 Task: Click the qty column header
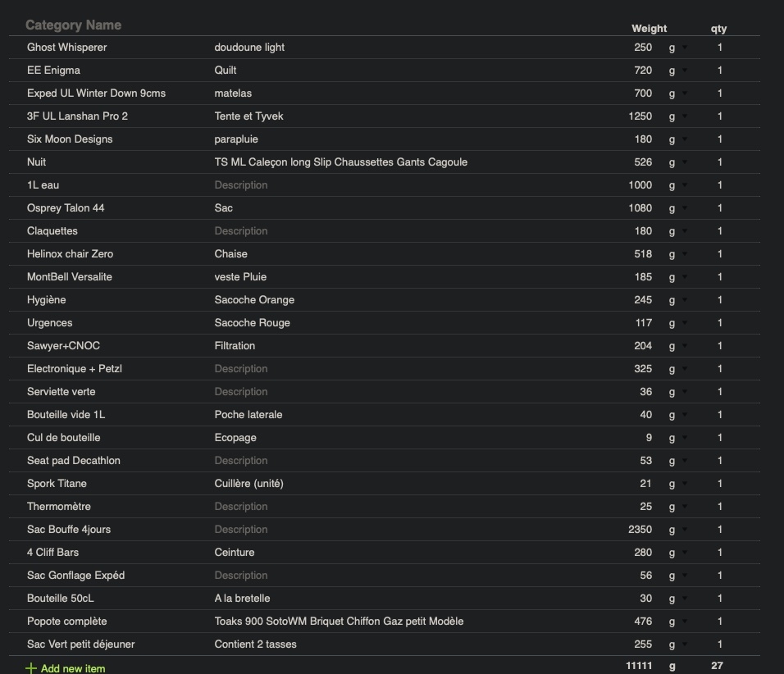(x=718, y=29)
